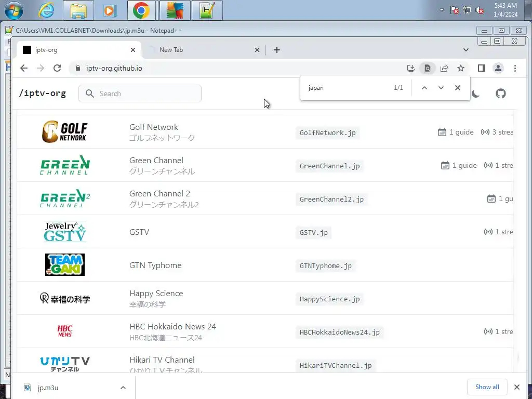Screen dimensions: 532x399
Task: Click the site padlock icon
Action: [78, 68]
